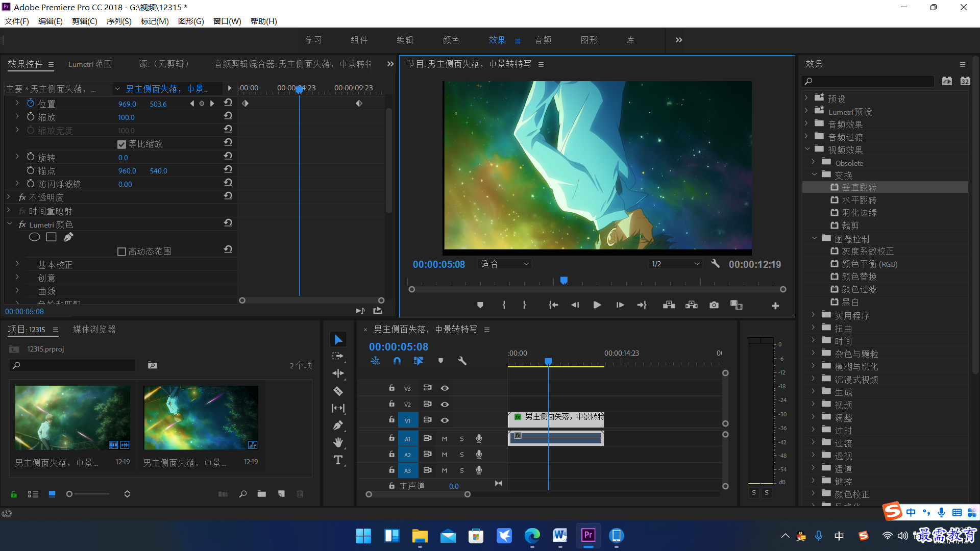The height and width of the screenshot is (551, 980).
Task: Create 4-point polygon mask in Lumetri
Action: tap(51, 237)
